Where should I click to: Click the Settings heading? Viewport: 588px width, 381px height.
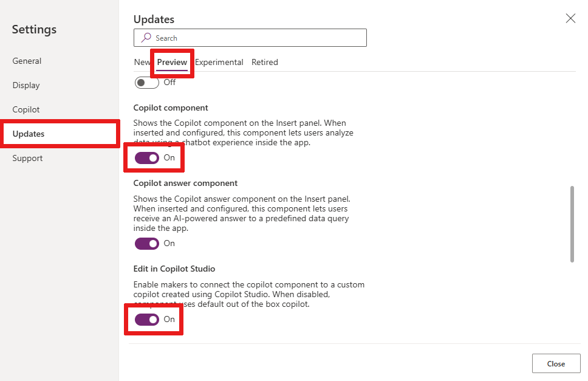click(34, 29)
